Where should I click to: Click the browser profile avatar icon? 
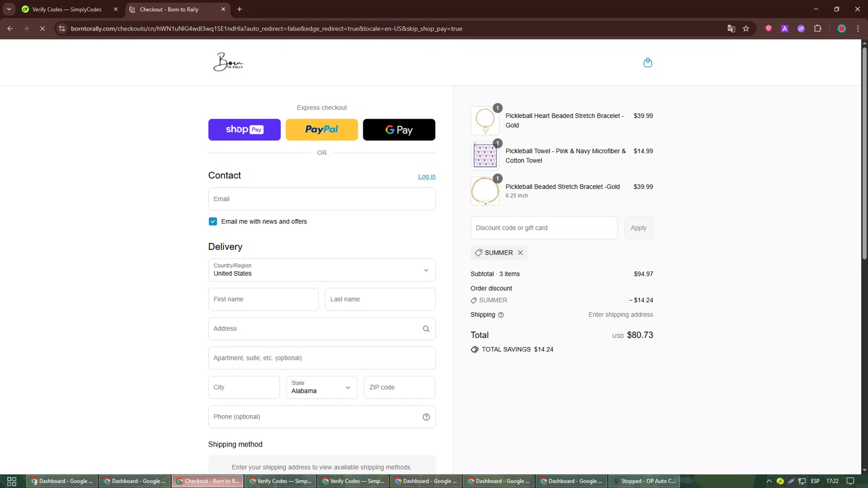[842, 28]
